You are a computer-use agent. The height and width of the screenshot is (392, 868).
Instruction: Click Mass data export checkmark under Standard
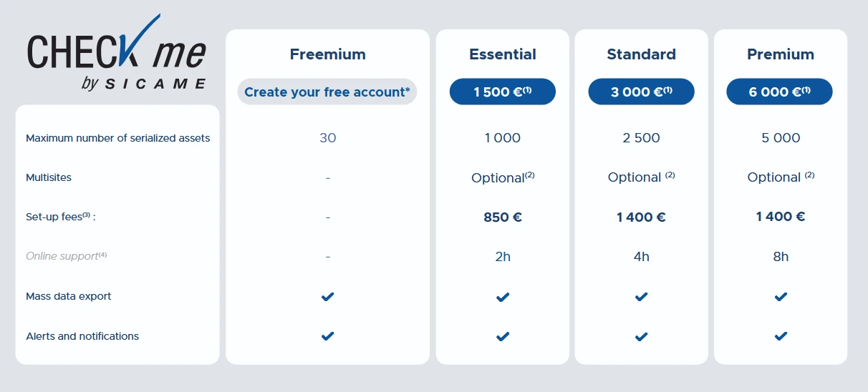641,296
